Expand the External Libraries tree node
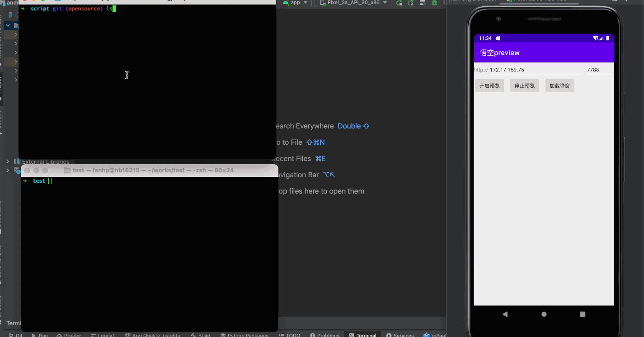644x337 pixels. [8, 161]
